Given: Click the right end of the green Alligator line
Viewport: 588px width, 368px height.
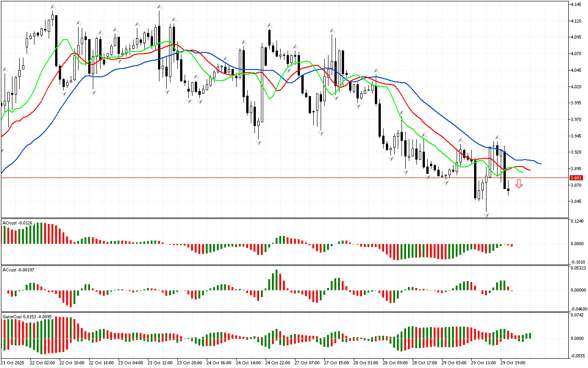Looking at the screenshot, I should [523, 172].
